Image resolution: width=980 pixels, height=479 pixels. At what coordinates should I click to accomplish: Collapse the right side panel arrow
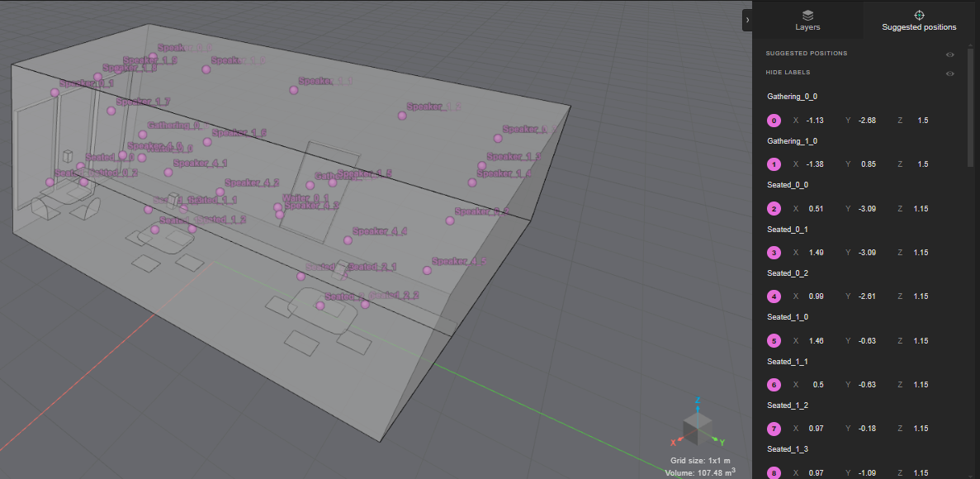[747, 20]
